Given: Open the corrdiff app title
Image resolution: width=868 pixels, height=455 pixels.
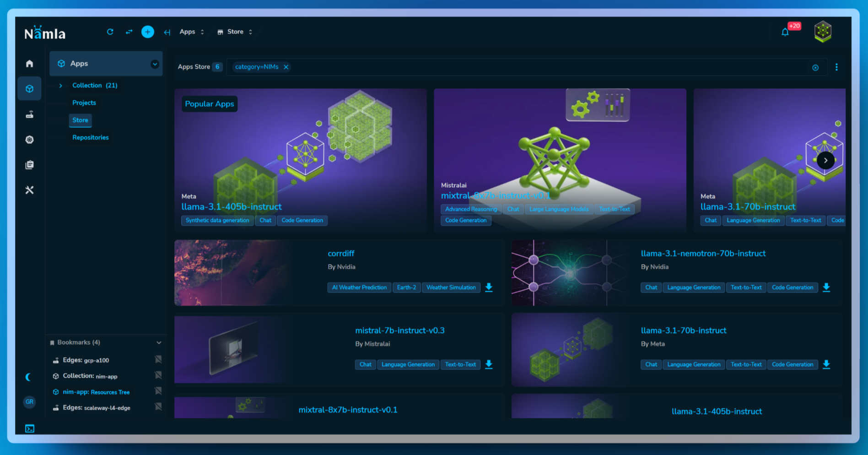Looking at the screenshot, I should [x=341, y=254].
